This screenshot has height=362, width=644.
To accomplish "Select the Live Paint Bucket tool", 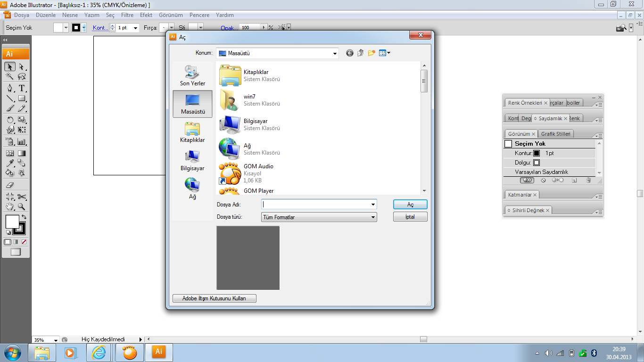I will (x=10, y=173).
